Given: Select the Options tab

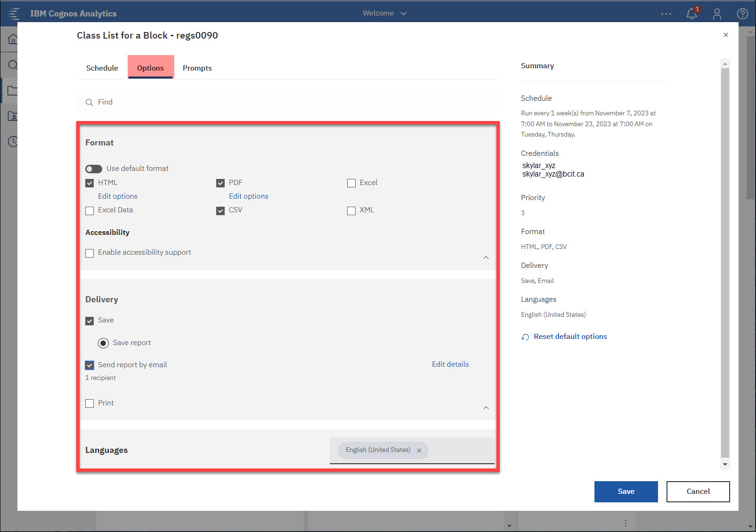Looking at the screenshot, I should pyautogui.click(x=151, y=67).
